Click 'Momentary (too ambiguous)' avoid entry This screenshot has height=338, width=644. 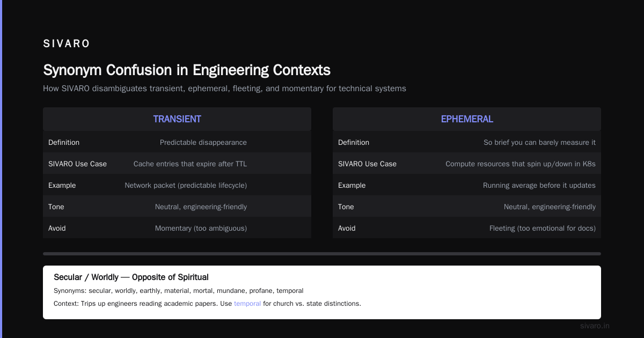[x=201, y=228]
